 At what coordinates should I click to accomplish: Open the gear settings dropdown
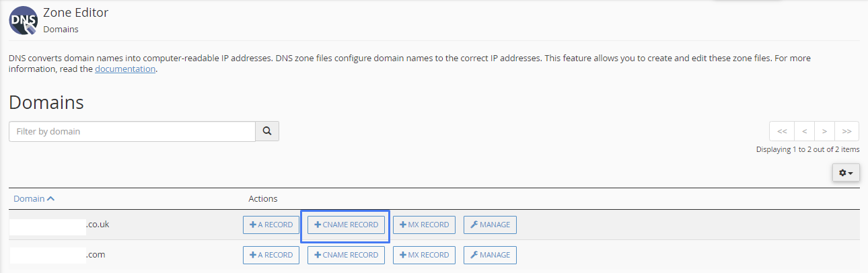846,173
